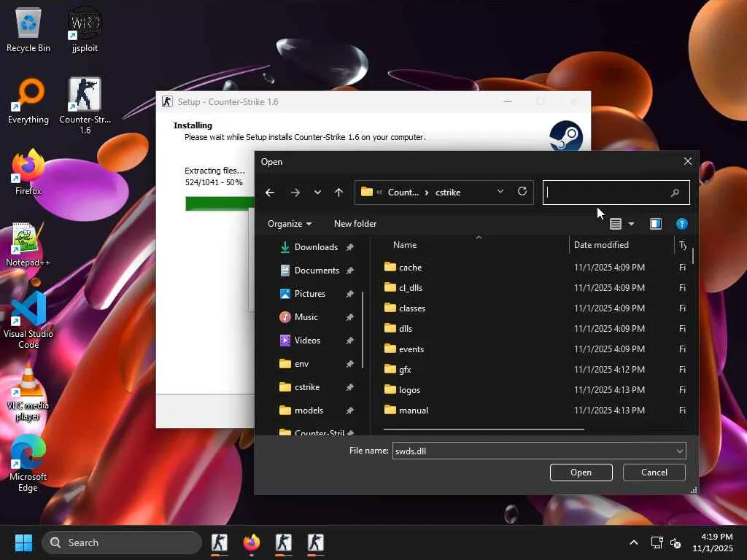Refresh the cstrike folder listing
Image resolution: width=747 pixels, height=560 pixels.
(x=522, y=192)
